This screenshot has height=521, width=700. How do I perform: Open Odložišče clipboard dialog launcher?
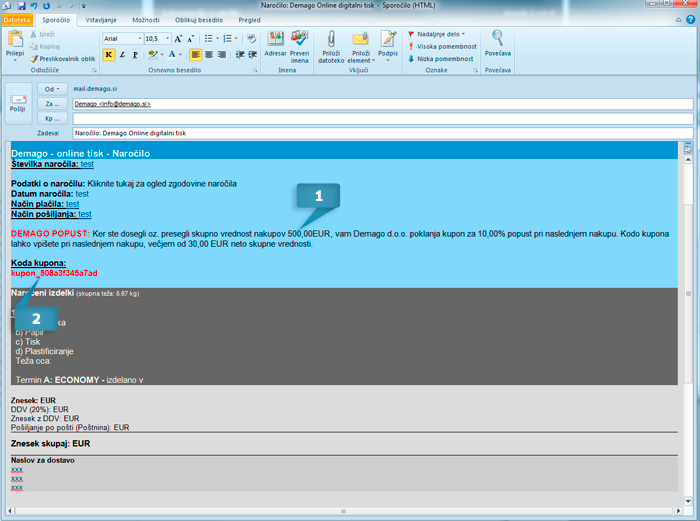click(94, 71)
